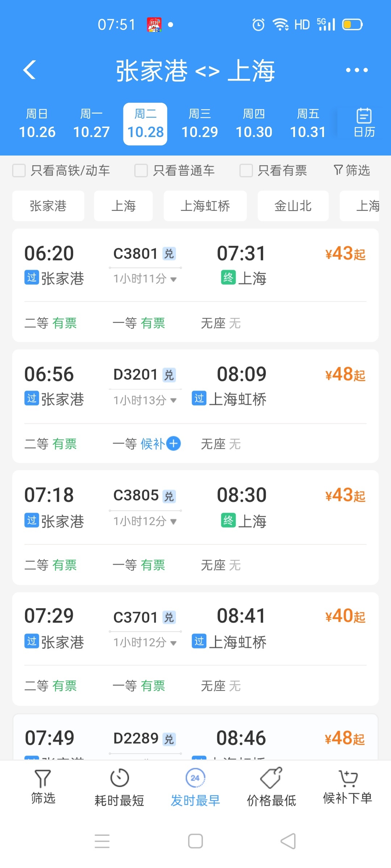Open 候补下单 cart icon
Image resolution: width=391 pixels, height=868 pixels.
click(x=348, y=778)
